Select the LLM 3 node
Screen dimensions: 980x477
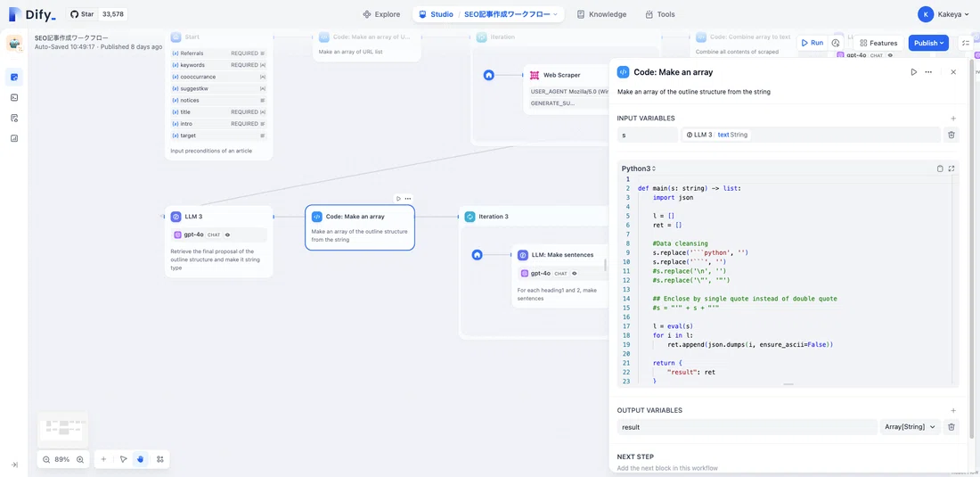tap(219, 242)
